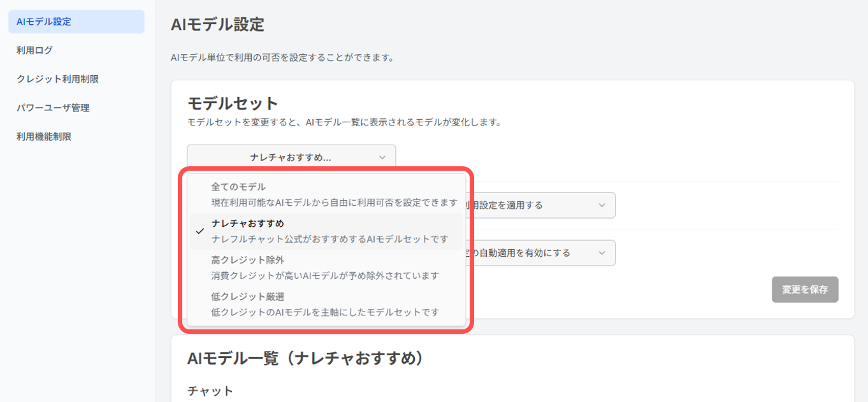Click the chevron on 自動適用を有効にする dropdown
The image size is (868, 402).
(x=602, y=253)
